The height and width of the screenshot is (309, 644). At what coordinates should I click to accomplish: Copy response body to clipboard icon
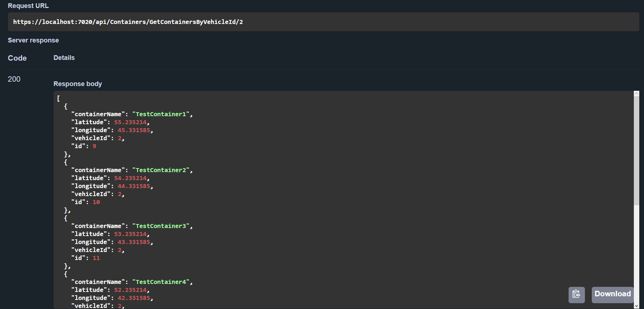(577, 295)
